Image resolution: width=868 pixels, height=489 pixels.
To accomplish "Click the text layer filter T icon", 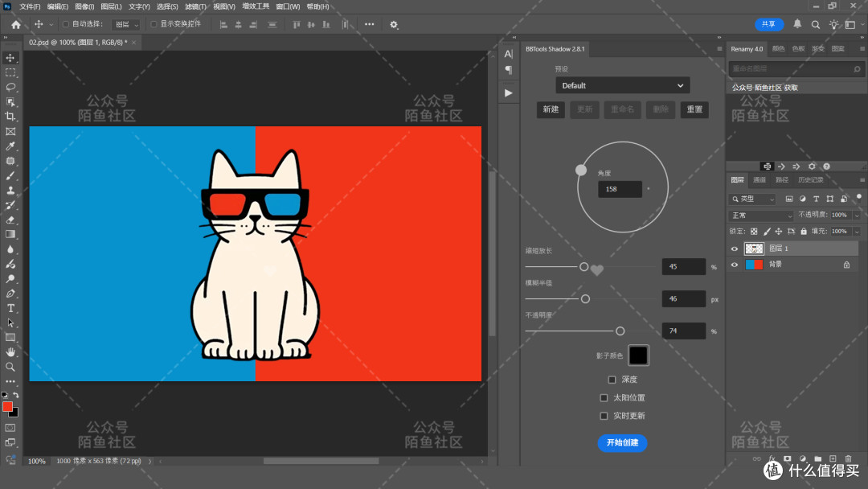I will [x=816, y=199].
